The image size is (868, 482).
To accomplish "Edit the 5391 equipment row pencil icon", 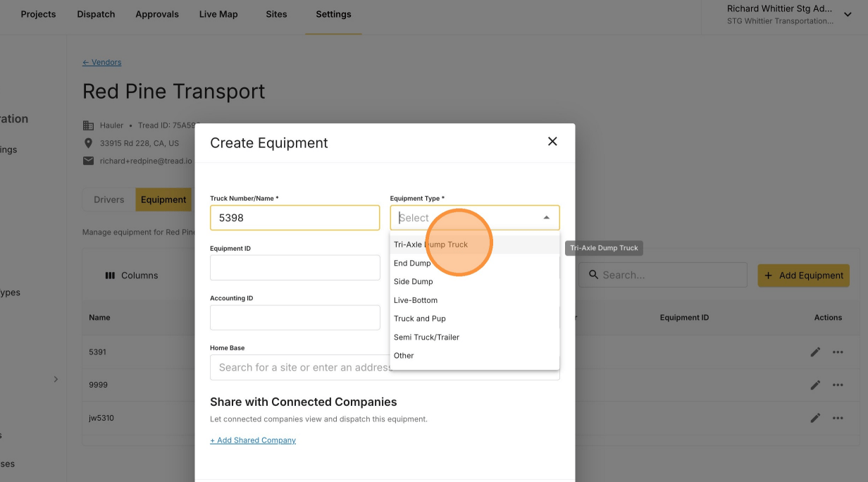I will pos(815,352).
